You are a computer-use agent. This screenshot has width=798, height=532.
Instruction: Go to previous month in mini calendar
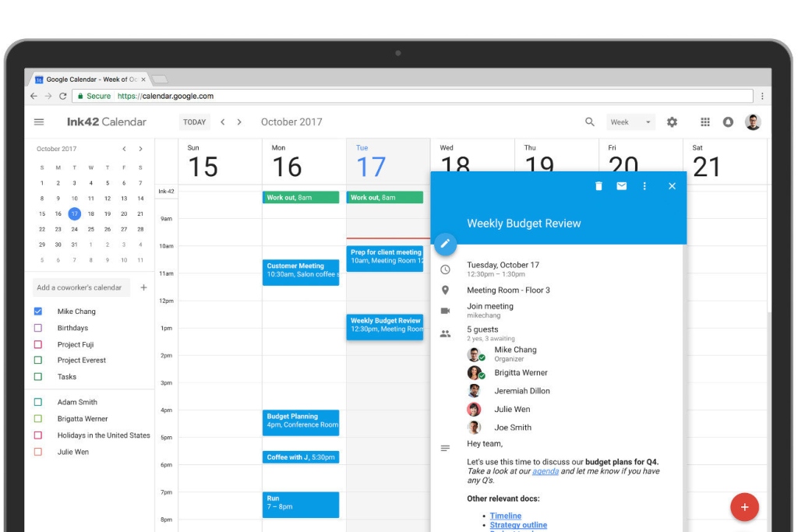point(124,149)
